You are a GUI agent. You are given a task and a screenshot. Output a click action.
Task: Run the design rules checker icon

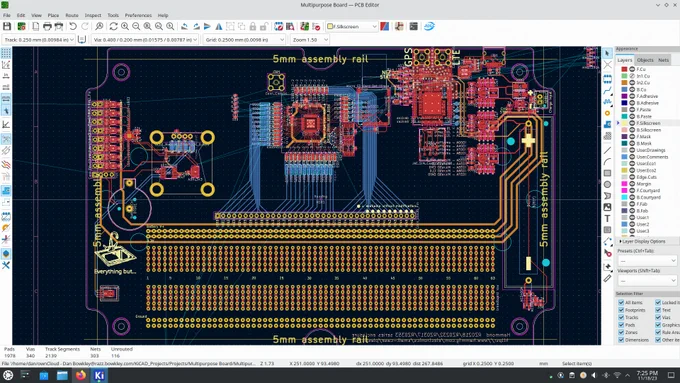point(316,26)
